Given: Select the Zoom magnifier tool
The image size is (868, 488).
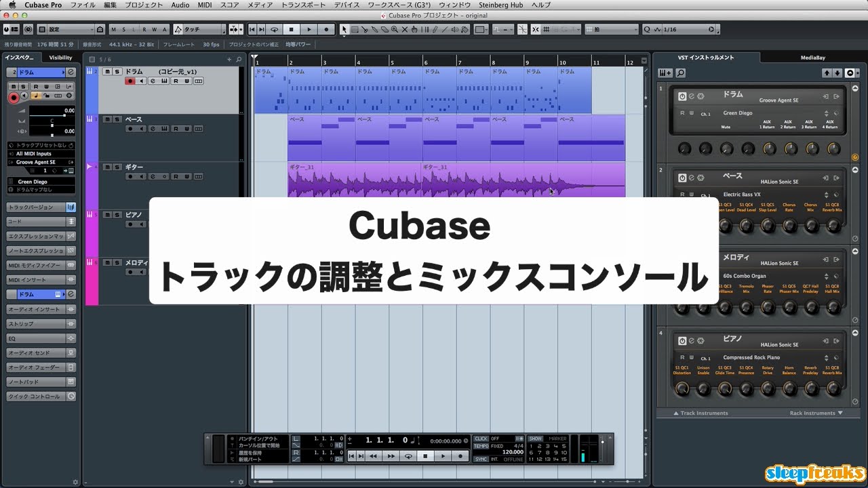Looking at the screenshot, I should click(x=395, y=29).
